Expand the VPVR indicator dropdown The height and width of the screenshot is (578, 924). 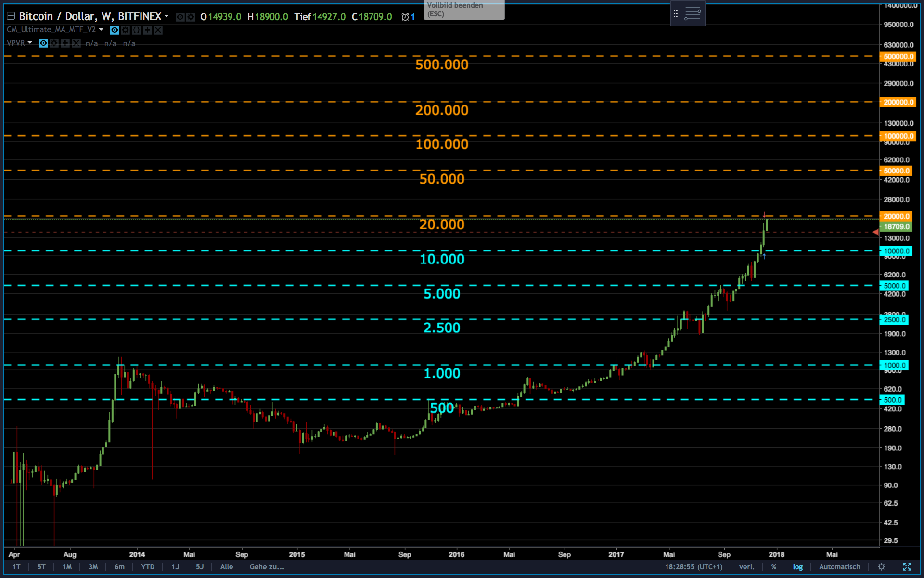[30, 43]
